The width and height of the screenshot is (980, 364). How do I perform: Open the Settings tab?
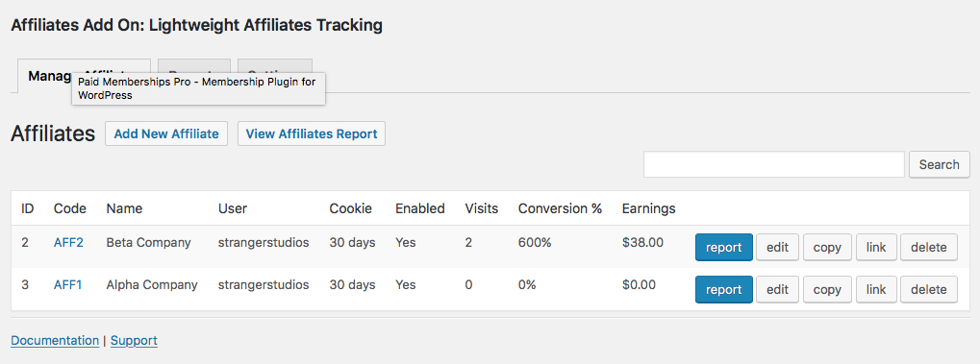click(275, 65)
